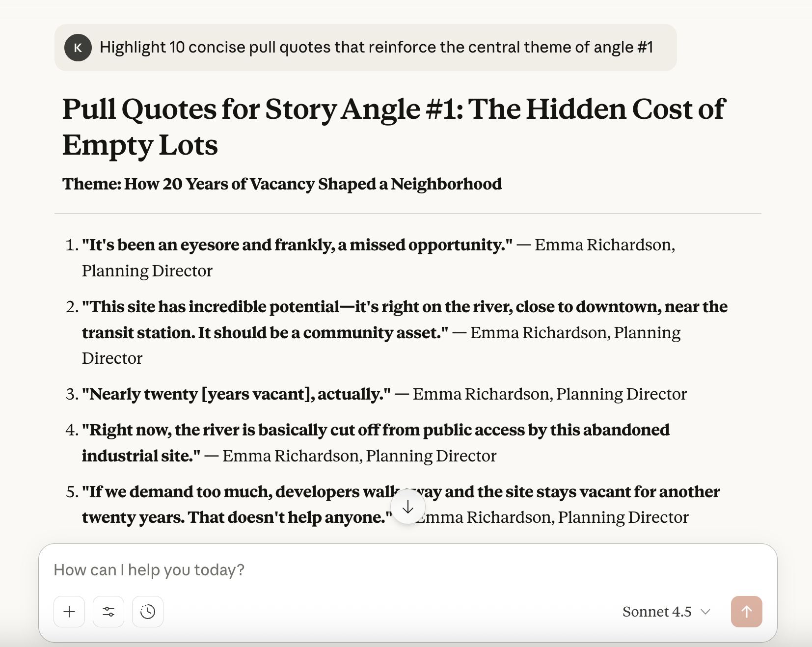Viewport: 812px width, 647px height.
Task: Click the scroll-to-bottom down arrow
Action: tap(408, 507)
